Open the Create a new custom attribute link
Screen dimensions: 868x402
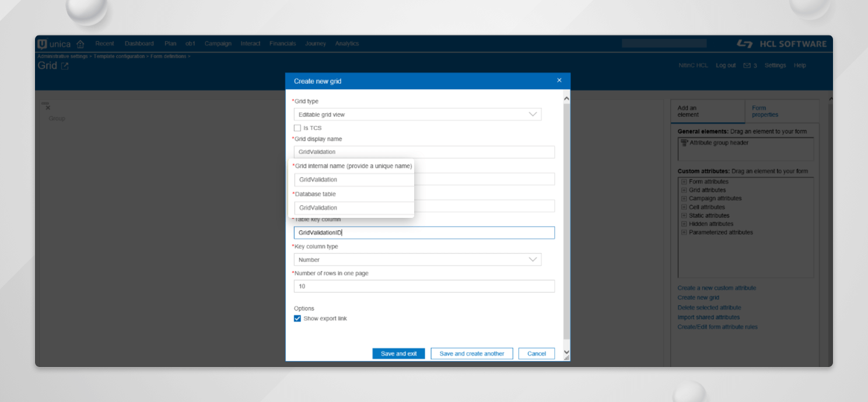(x=717, y=288)
